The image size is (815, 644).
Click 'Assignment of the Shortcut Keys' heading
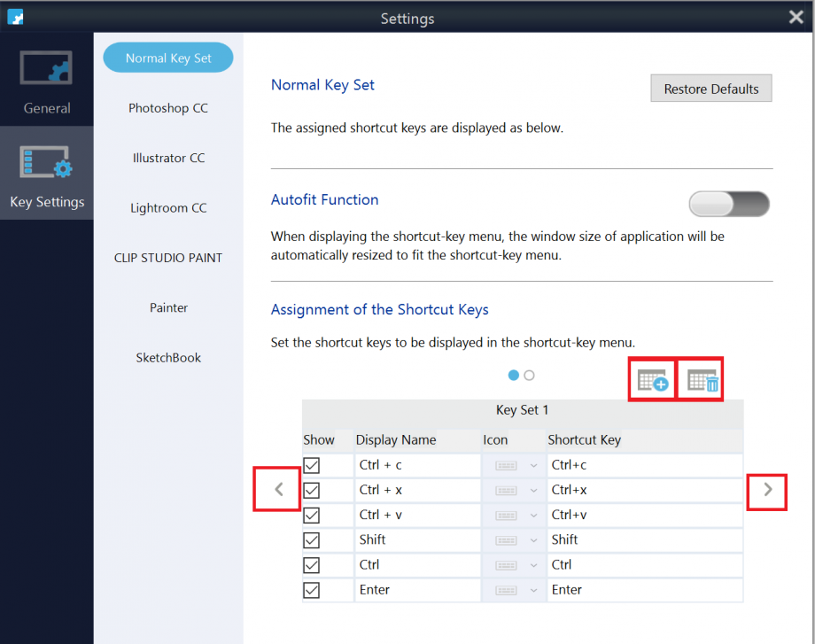[379, 310]
